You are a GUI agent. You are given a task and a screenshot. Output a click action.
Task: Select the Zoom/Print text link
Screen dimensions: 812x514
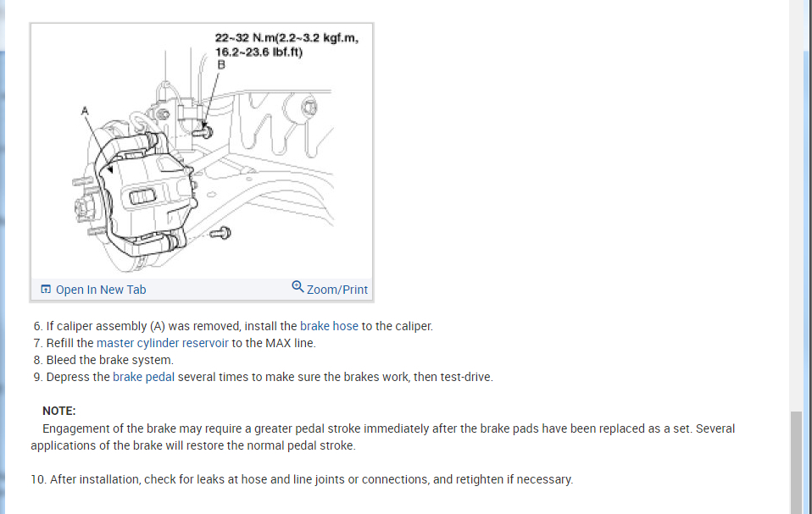[x=337, y=290]
